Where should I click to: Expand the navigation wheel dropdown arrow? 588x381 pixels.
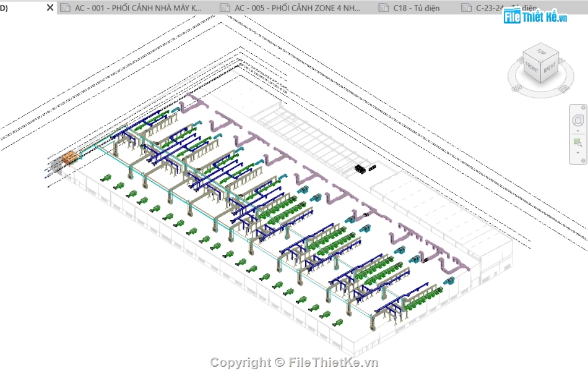pyautogui.click(x=578, y=131)
